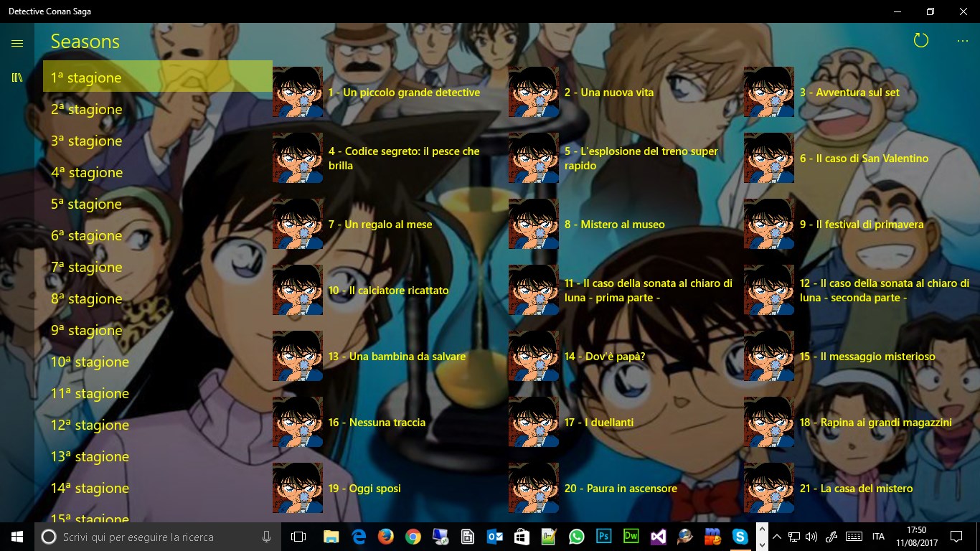The image size is (980, 551).
Task: Open episode 11 sonata al chiaro di luna prima parte
Action: click(623, 290)
